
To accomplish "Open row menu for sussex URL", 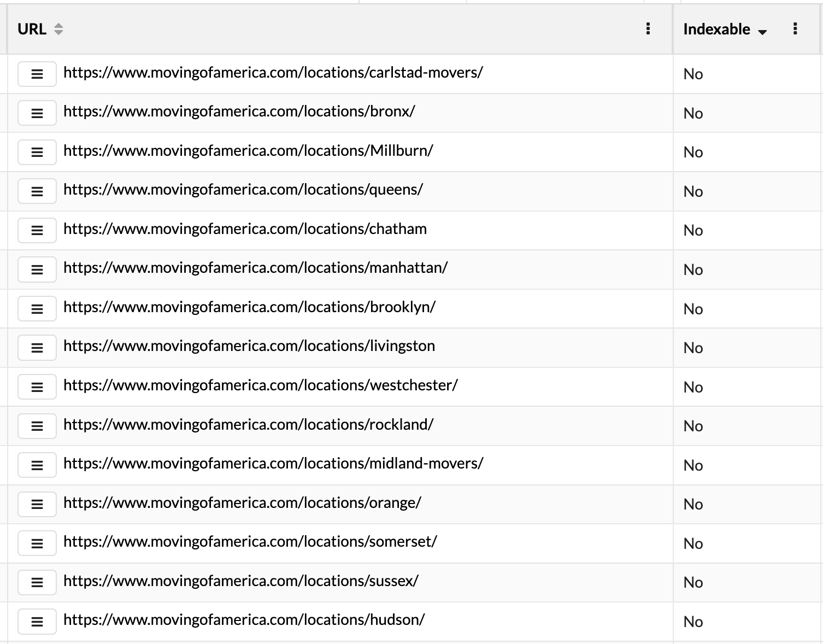I will click(37, 582).
